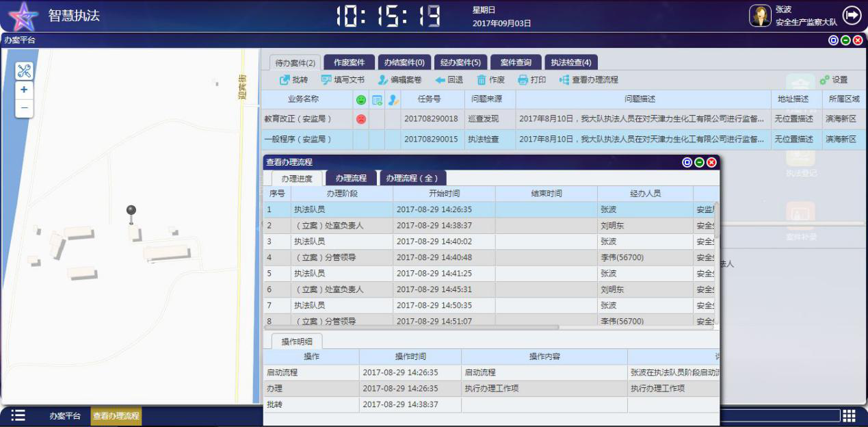Click the 打印 print icon

click(x=523, y=80)
